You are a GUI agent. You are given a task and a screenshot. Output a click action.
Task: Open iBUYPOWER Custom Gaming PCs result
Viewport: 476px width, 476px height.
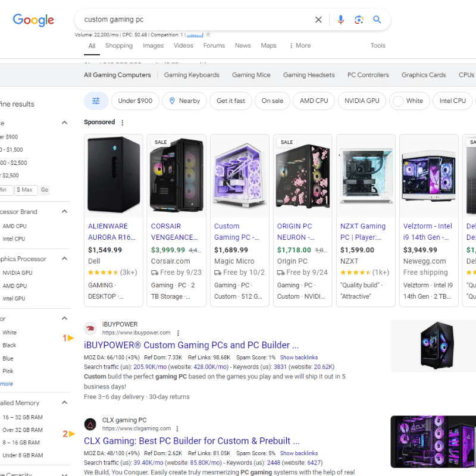(x=191, y=345)
